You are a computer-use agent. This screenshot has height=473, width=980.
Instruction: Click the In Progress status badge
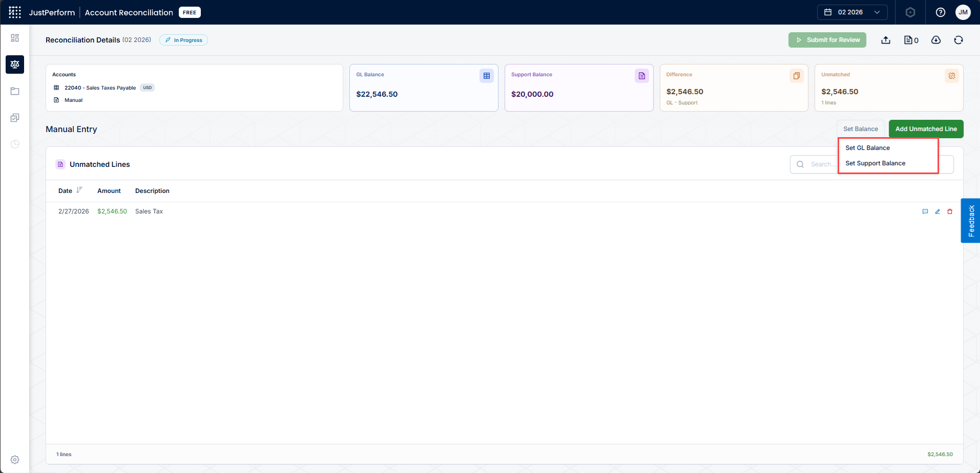[x=183, y=40]
